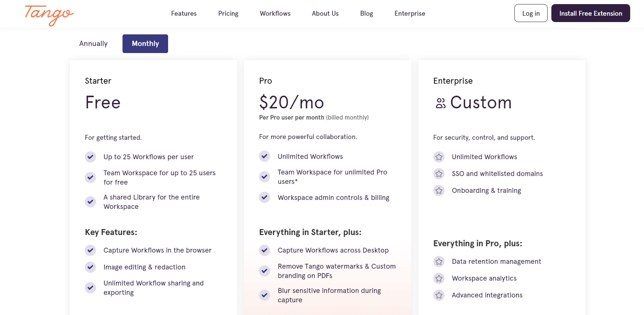The width and height of the screenshot is (644, 315).
Task: Switch billing to Annually
Action: coord(93,44)
